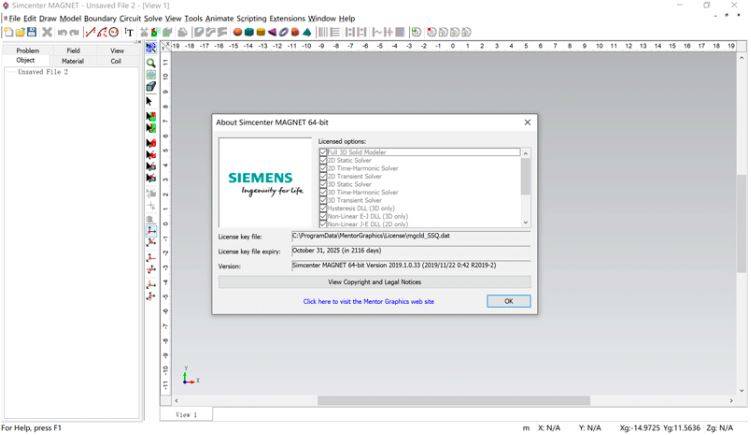Click the Save floppy disk icon
This screenshot has width=751, height=435.
point(32,32)
